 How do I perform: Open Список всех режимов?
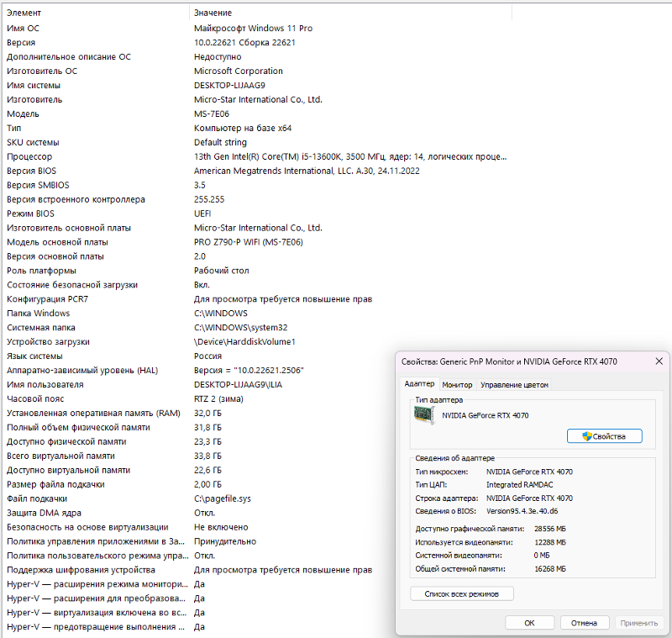[x=461, y=593]
